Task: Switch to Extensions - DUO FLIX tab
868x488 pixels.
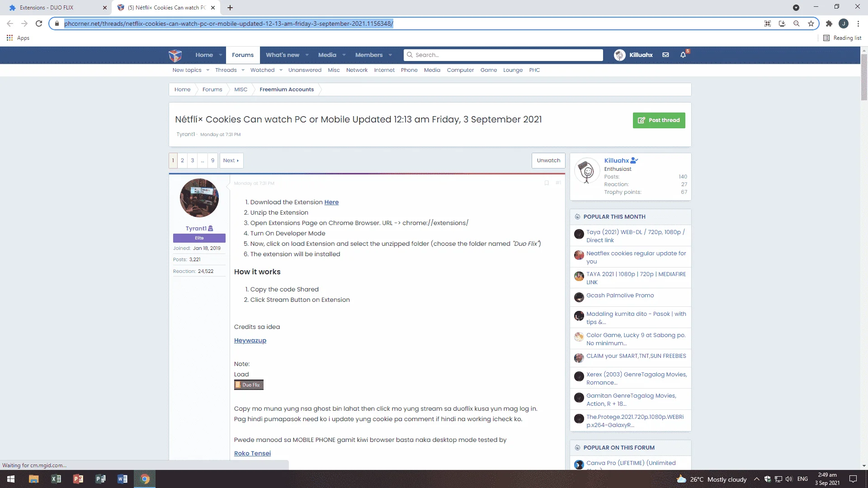Action: 56,8
